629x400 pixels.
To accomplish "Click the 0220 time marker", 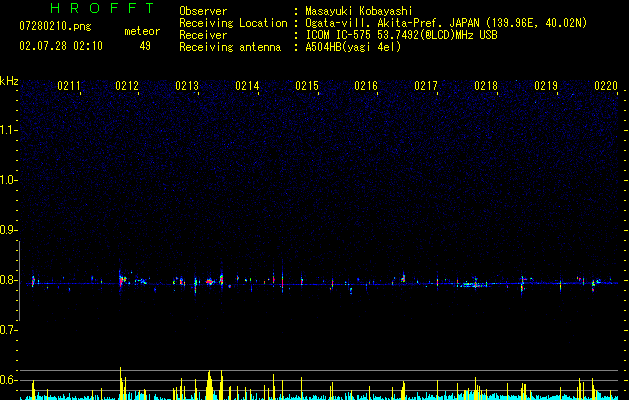I will coord(606,86).
